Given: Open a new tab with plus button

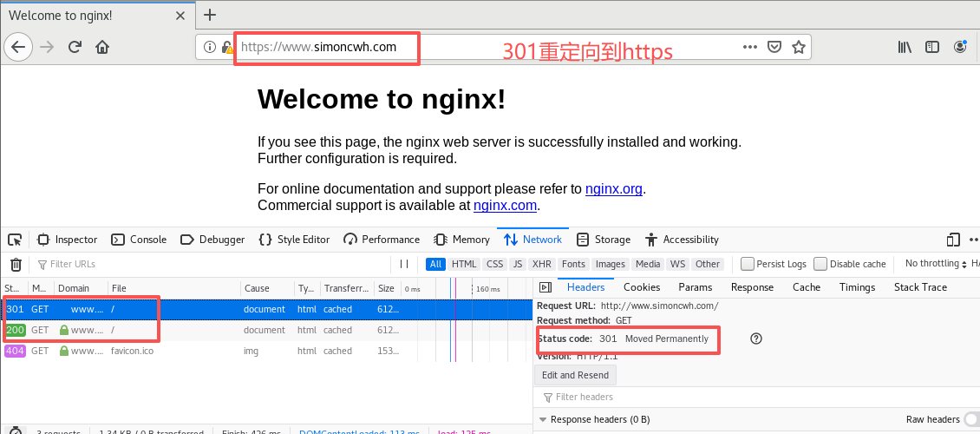Looking at the screenshot, I should (210, 15).
